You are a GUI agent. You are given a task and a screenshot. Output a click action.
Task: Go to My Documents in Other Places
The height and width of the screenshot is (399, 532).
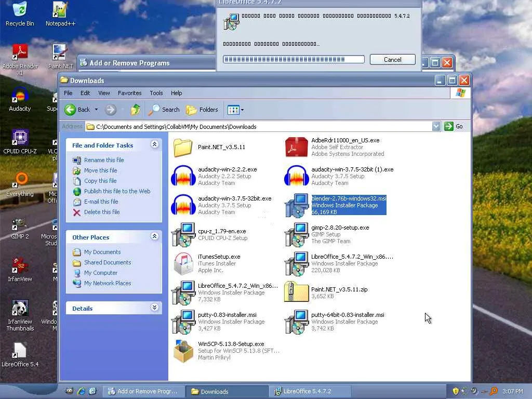(x=102, y=252)
